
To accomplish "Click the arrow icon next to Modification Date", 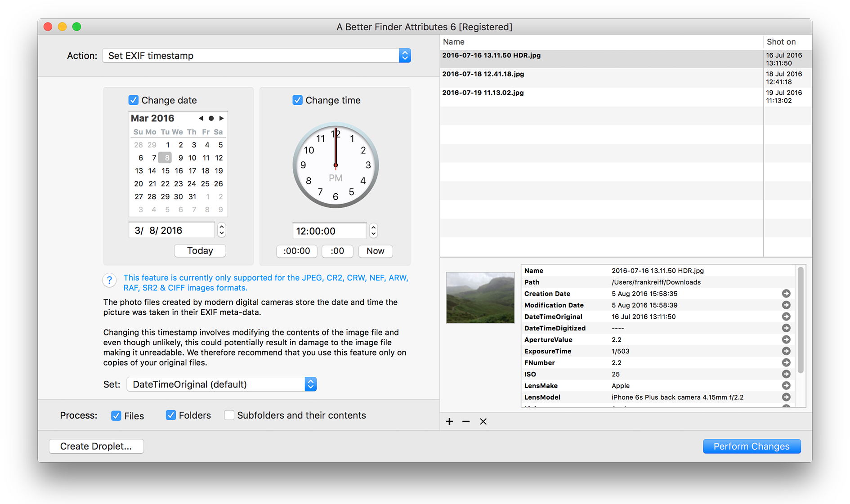I will 786,305.
